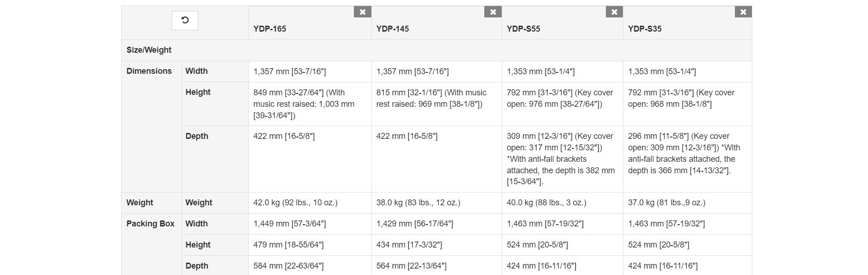Image resolution: width=868 pixels, height=275 pixels.
Task: Select the Packing Box row group label
Action: 151,224
